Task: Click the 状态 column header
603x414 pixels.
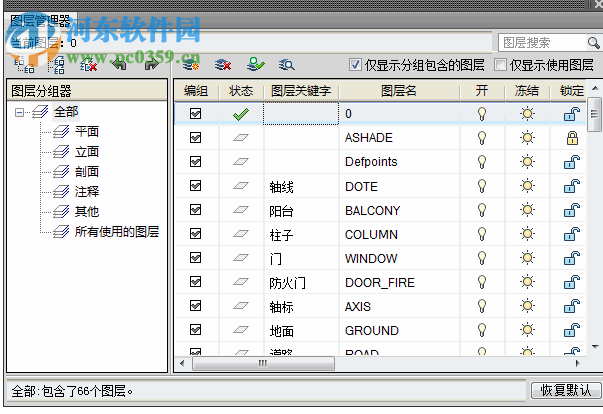Action: pyautogui.click(x=241, y=91)
